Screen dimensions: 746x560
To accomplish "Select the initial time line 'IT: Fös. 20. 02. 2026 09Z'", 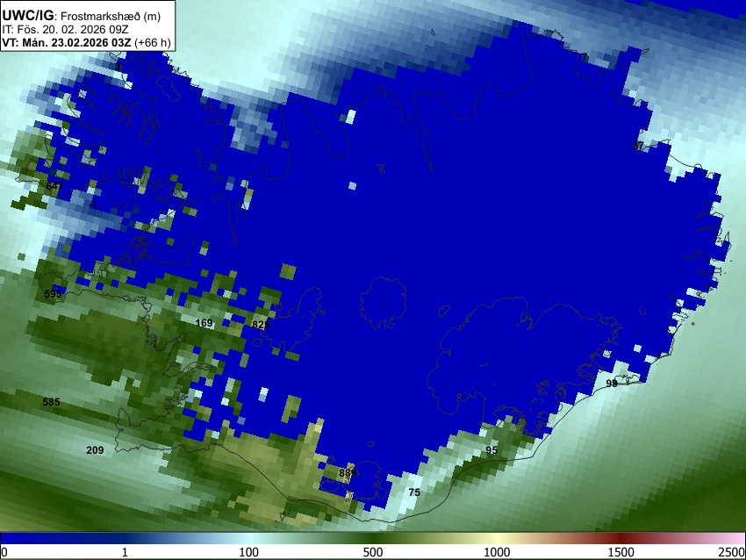I will coord(65,30).
